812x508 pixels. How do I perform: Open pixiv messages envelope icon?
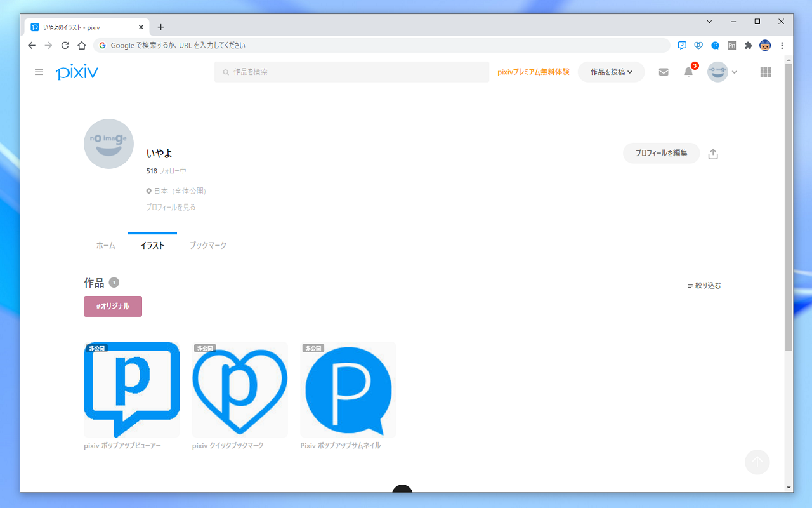[664, 72]
